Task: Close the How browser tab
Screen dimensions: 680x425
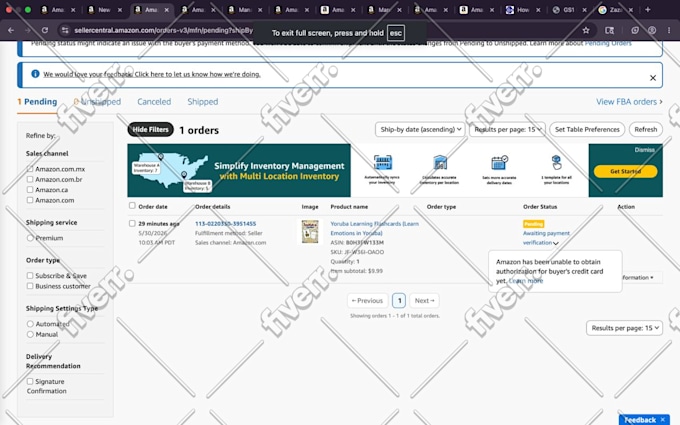Action: [x=538, y=10]
